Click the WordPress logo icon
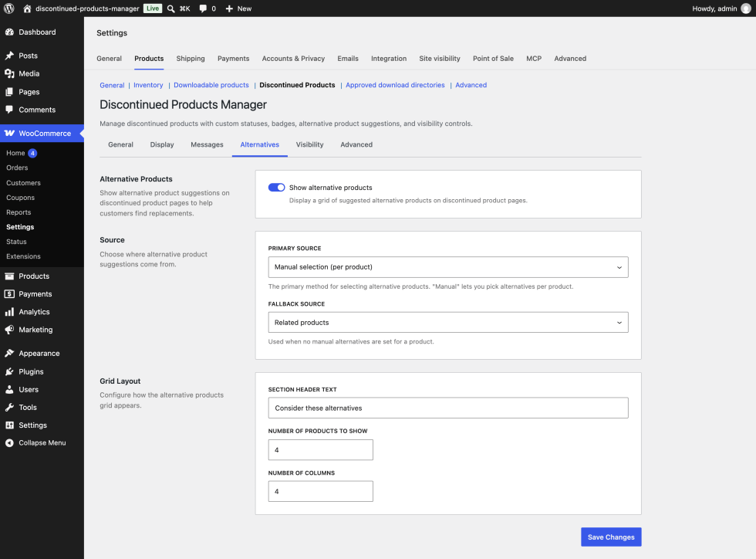 [x=9, y=8]
